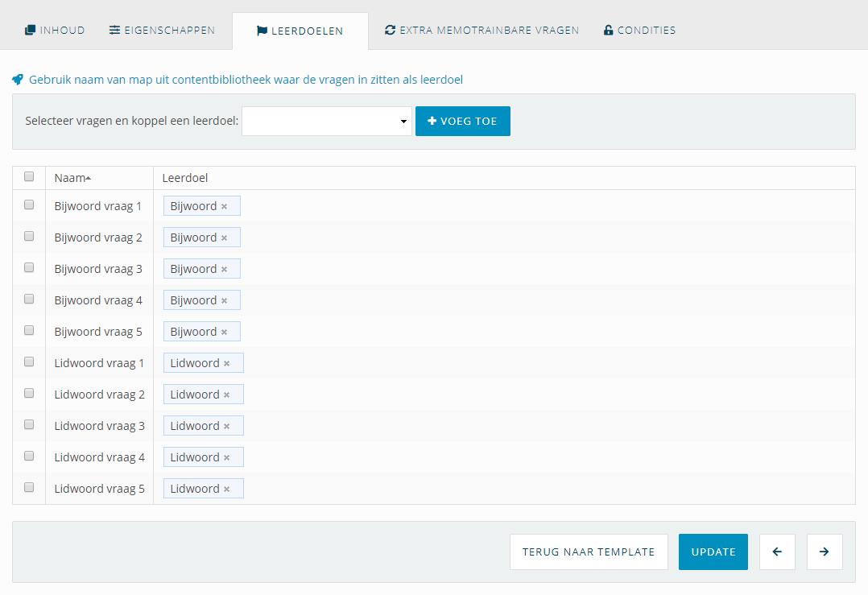
Task: Click the Leerdoel column header
Action: tap(185, 178)
